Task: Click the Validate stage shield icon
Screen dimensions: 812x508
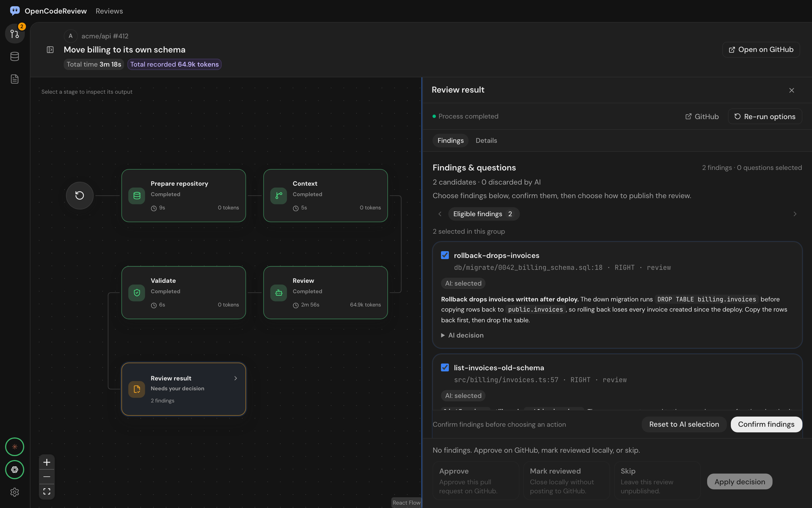Action: 137,293
